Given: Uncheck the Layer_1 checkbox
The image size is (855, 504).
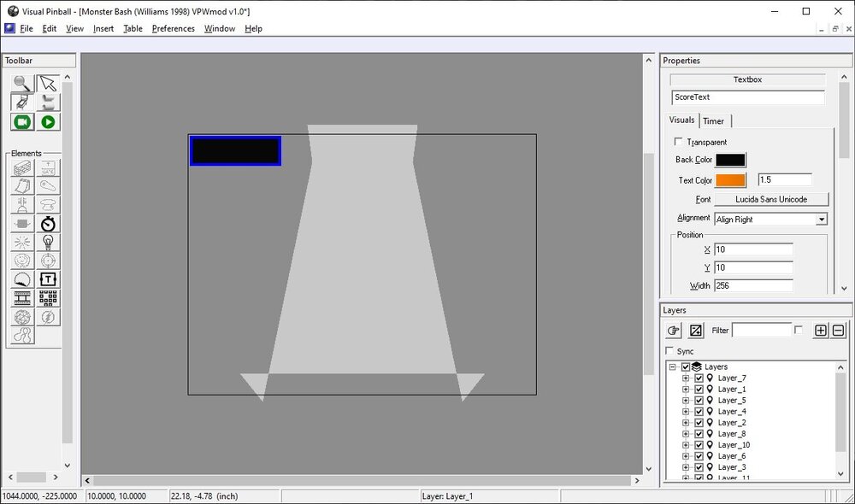Looking at the screenshot, I should 699,389.
